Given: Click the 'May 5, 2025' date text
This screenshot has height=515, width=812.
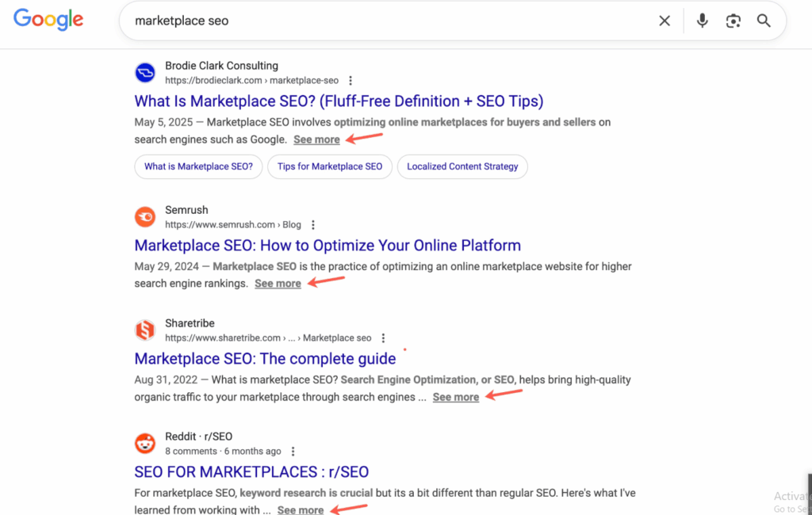Looking at the screenshot, I should click(x=163, y=123).
